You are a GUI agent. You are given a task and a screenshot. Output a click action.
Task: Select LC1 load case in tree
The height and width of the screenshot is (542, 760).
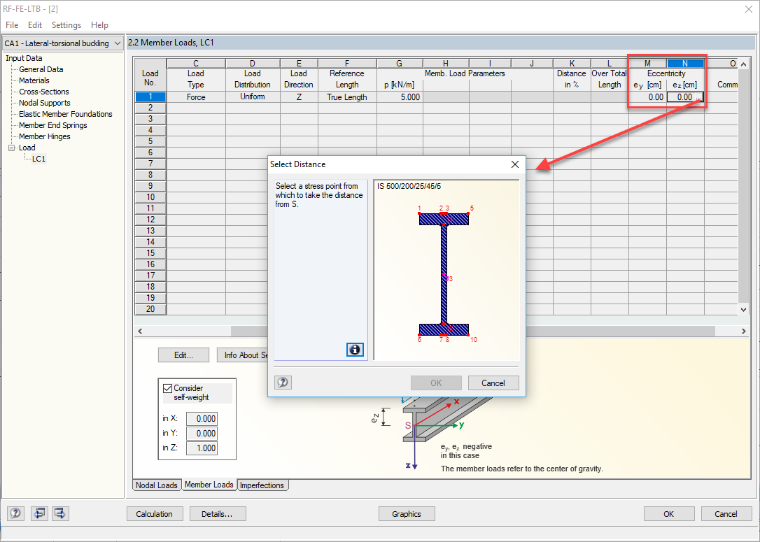click(39, 159)
